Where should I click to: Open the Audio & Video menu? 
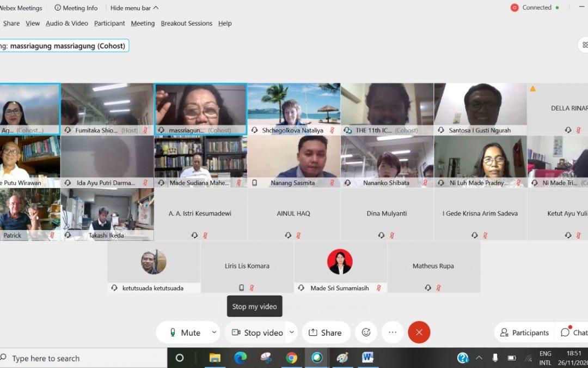(66, 23)
